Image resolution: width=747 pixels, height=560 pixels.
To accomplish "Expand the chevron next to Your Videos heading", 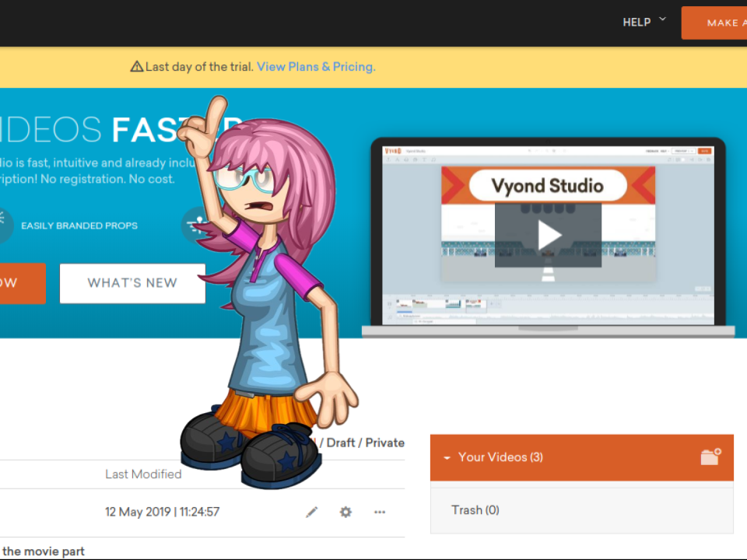I will coord(446,458).
